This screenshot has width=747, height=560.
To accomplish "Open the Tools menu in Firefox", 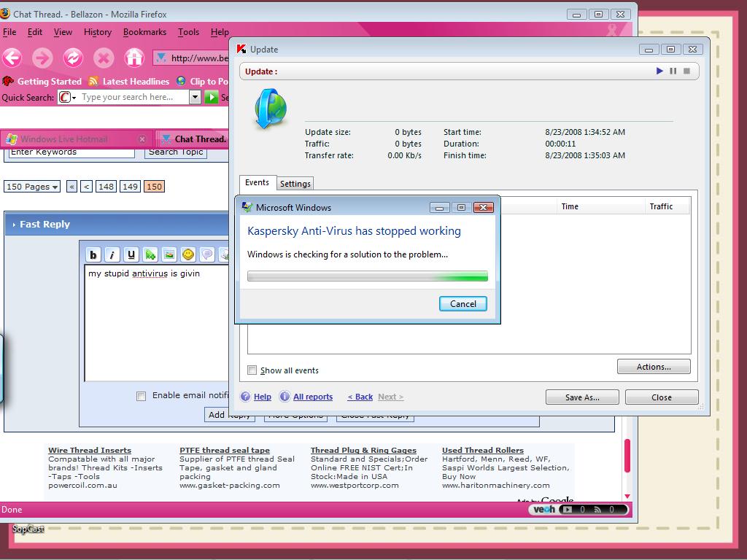I will tap(189, 32).
